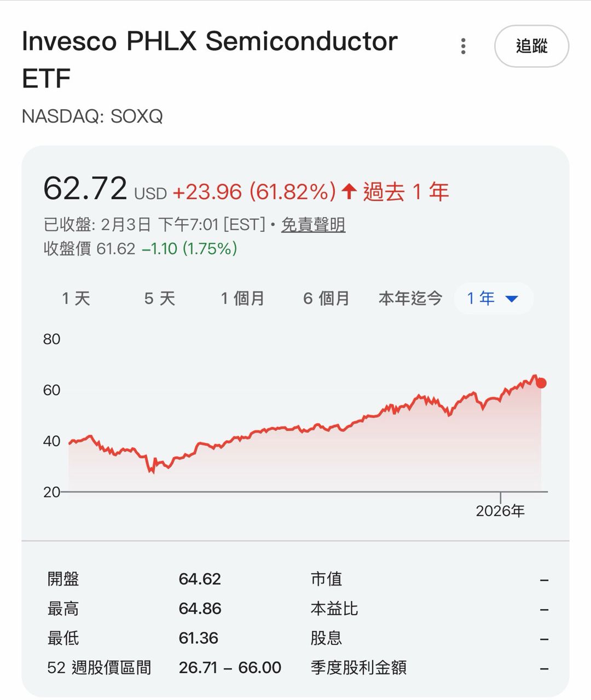Choose the 6 個月 chart range
Screen dimensions: 591x700
(326, 299)
